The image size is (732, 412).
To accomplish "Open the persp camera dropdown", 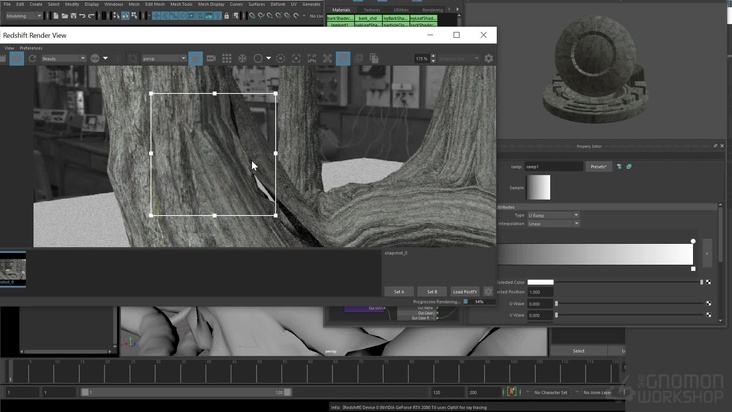I will [x=164, y=58].
